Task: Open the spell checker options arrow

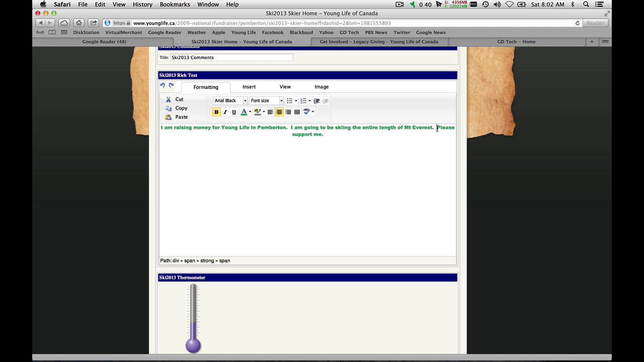Action: 312,112
